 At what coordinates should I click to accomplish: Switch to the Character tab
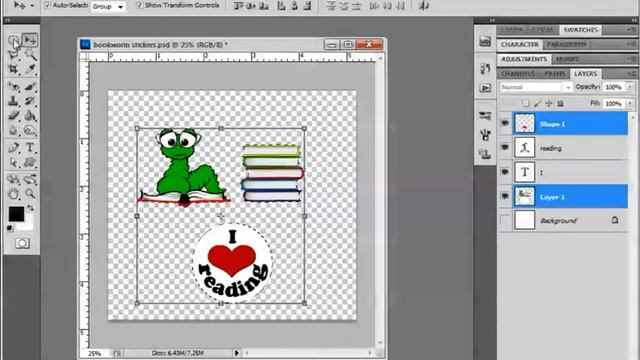click(x=520, y=44)
